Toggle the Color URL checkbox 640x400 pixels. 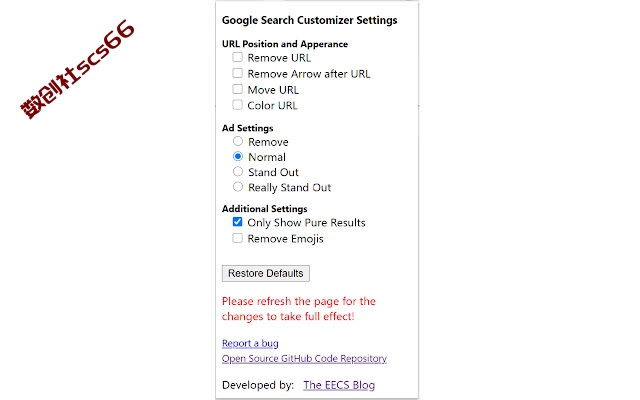[238, 105]
